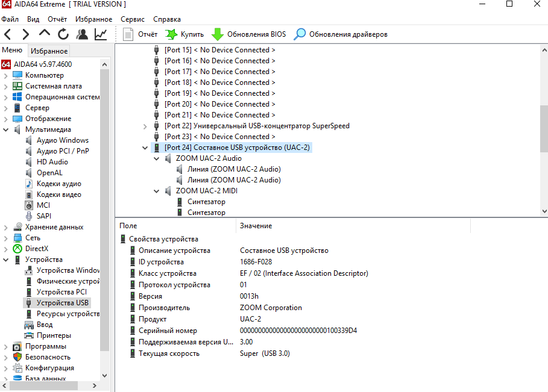Open Обновления драйверов from the toolbar
This screenshot has width=548, height=392.
[341, 34]
